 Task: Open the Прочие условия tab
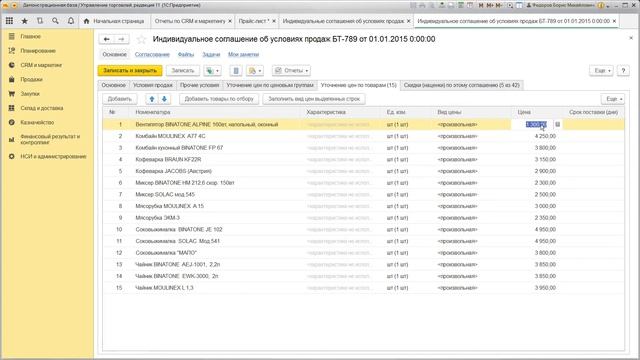[200, 85]
